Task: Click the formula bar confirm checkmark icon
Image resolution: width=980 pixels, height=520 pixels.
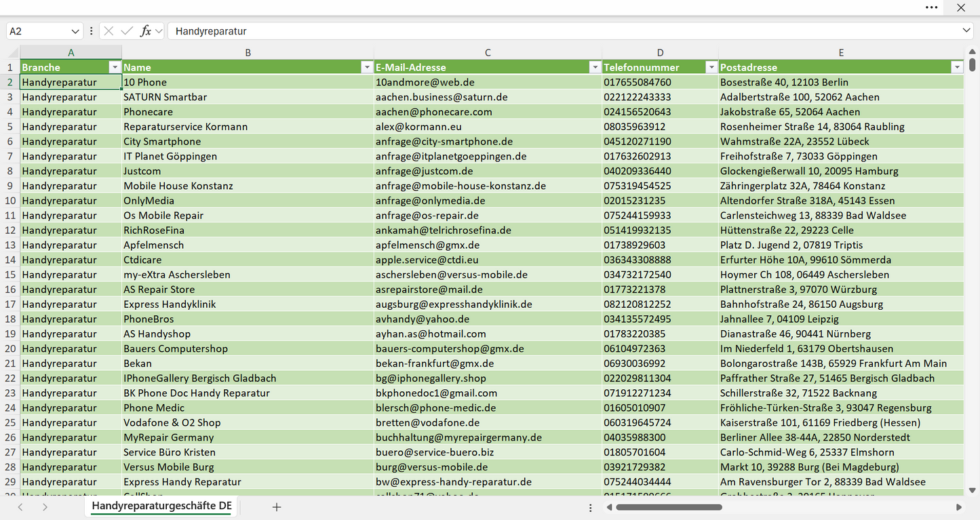Action: pos(127,31)
